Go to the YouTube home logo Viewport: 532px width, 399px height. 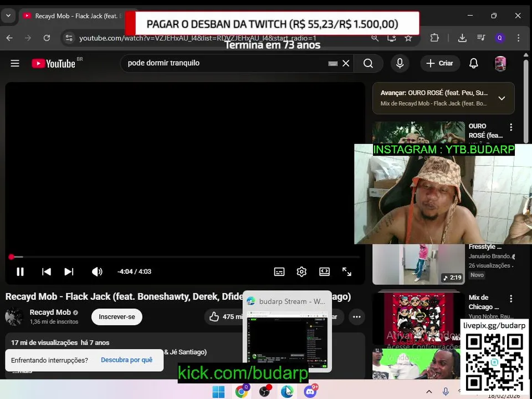point(54,63)
